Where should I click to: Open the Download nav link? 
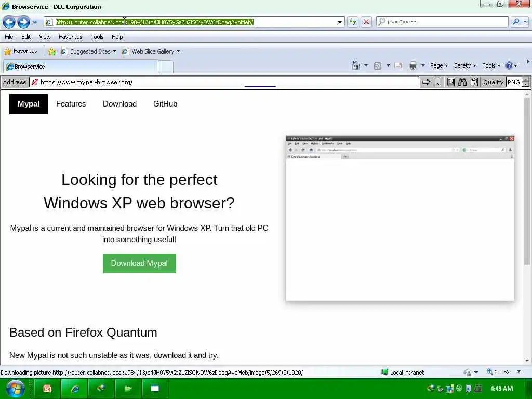tap(120, 104)
